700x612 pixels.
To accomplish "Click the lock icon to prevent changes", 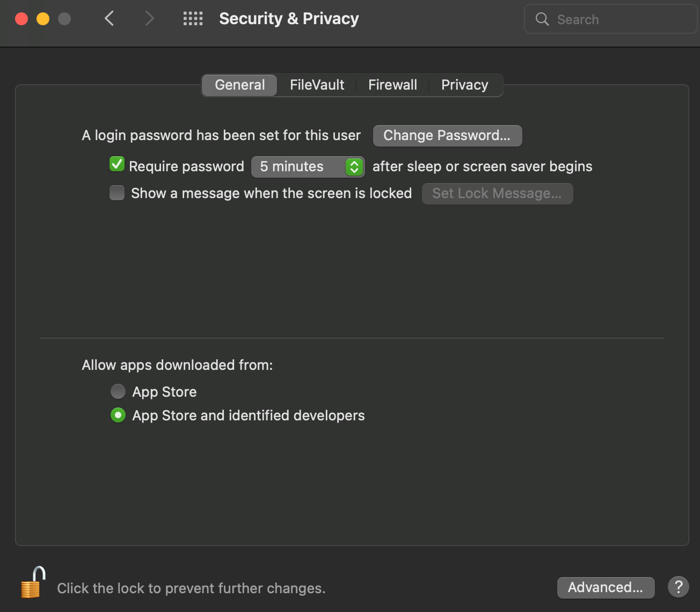I will pos(32,583).
